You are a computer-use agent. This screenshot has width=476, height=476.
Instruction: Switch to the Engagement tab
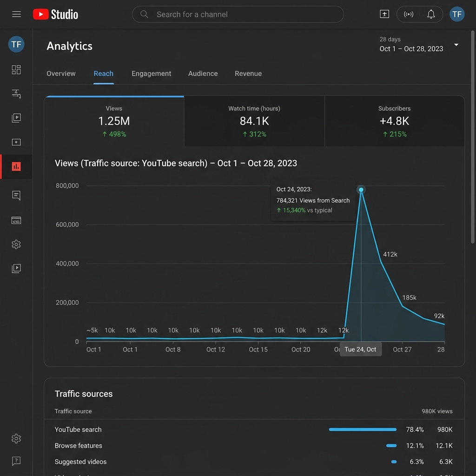pyautogui.click(x=151, y=73)
